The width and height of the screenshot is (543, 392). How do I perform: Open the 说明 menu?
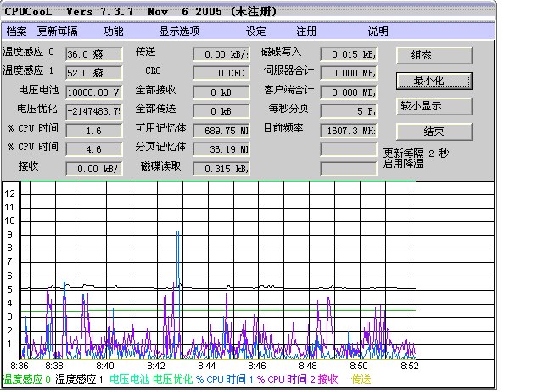[x=378, y=31]
